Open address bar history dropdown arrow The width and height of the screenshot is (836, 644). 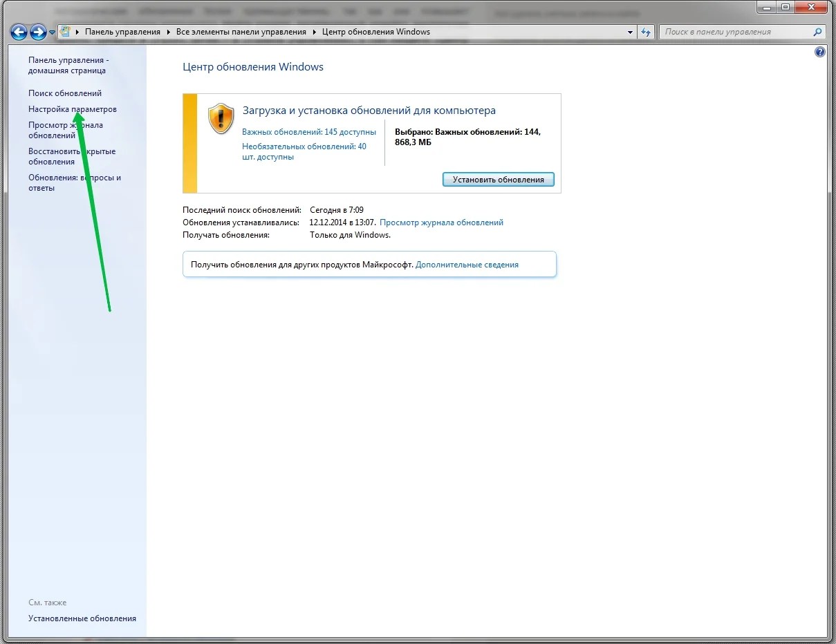(x=630, y=32)
